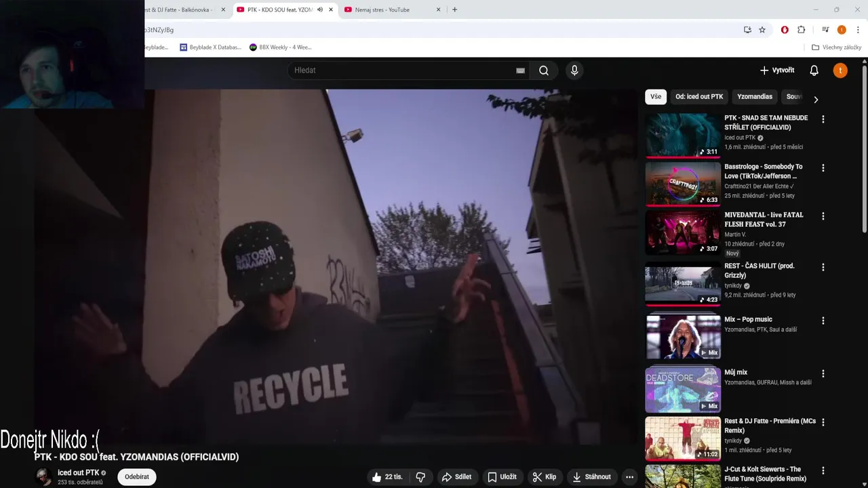The width and height of the screenshot is (868, 488).
Task: Open Chrome three-dot menu
Action: (858, 30)
